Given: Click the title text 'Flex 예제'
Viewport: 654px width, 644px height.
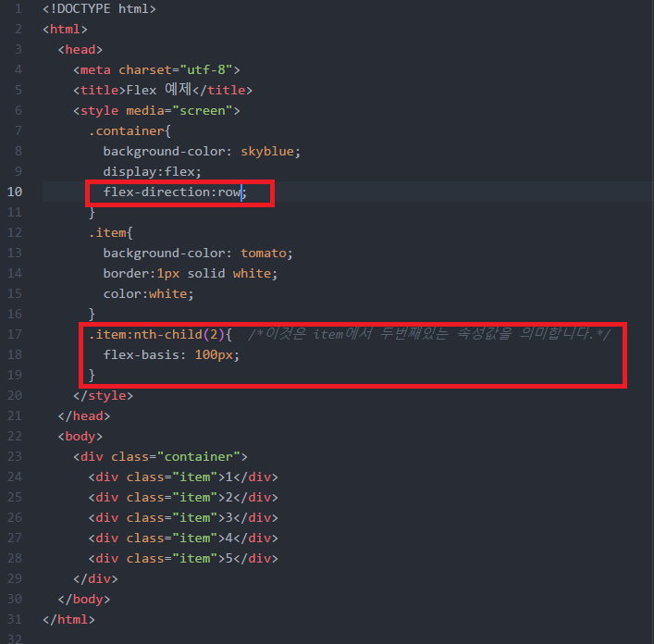Looking at the screenshot, I should (158, 90).
